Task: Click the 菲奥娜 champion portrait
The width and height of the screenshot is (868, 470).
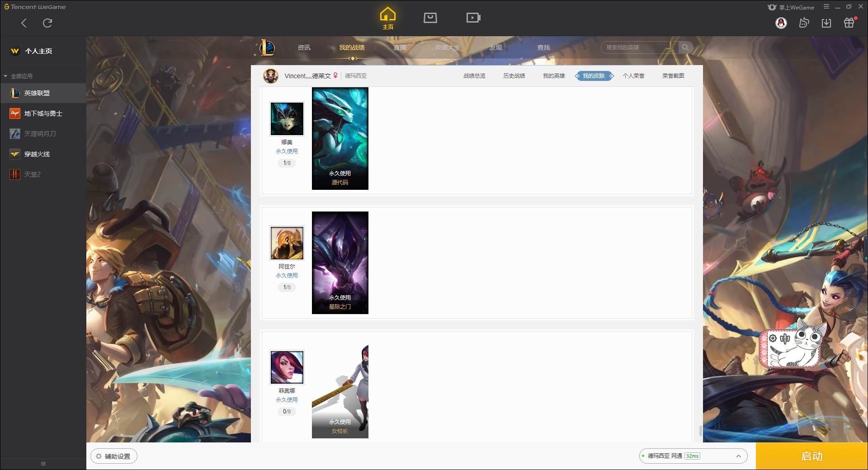Action: click(x=287, y=367)
